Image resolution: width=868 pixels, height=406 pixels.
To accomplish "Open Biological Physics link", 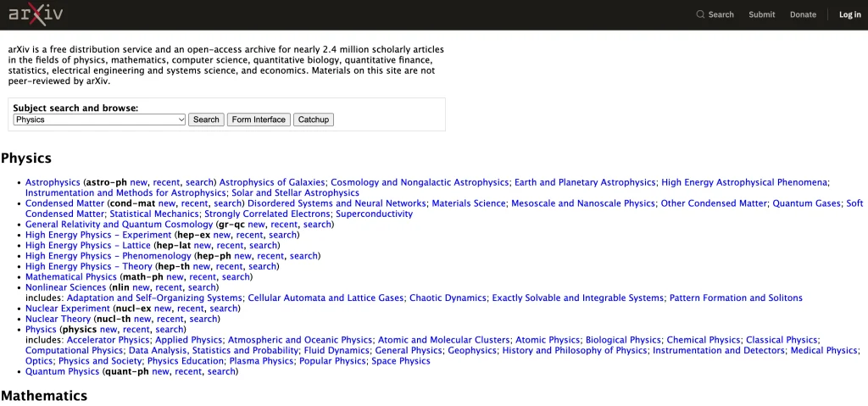I will [x=623, y=340].
